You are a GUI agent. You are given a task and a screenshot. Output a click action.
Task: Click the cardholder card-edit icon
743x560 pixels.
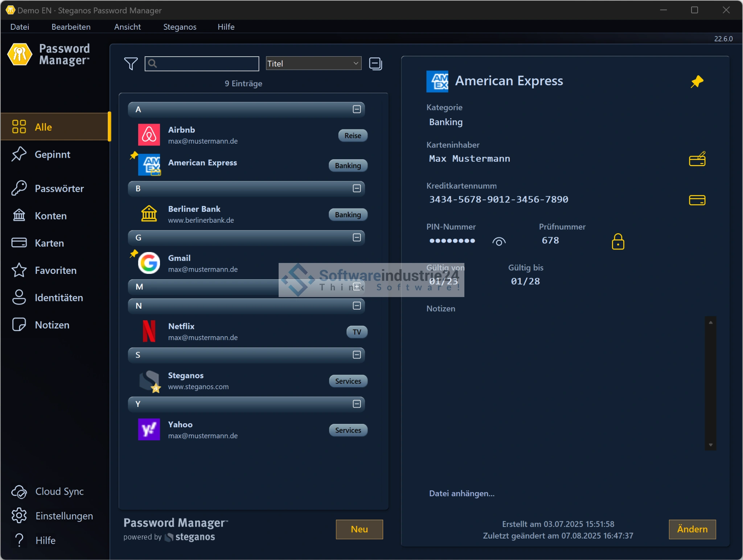[697, 159]
